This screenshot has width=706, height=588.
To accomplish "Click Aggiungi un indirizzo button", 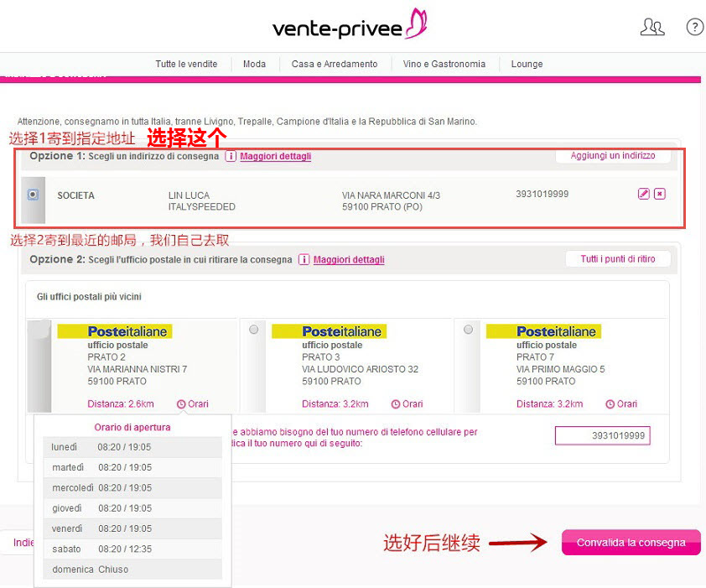I will 613,155.
